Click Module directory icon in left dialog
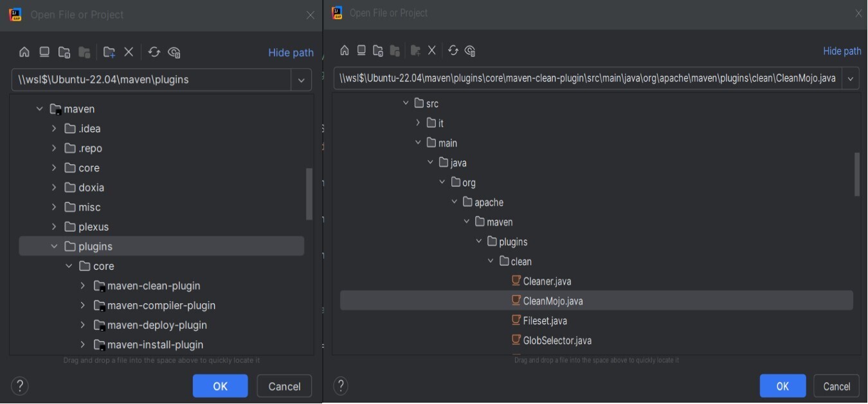Screen dimensions: 868x404 [x=84, y=52]
